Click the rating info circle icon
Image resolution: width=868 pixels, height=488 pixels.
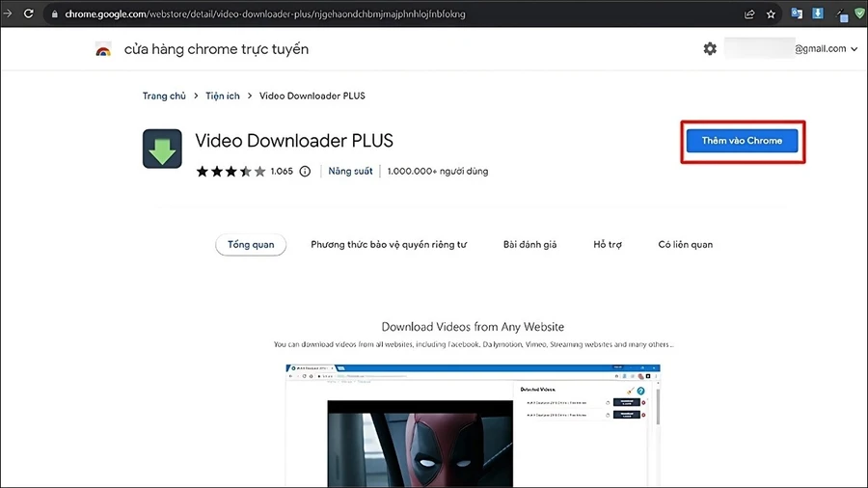pyautogui.click(x=305, y=172)
